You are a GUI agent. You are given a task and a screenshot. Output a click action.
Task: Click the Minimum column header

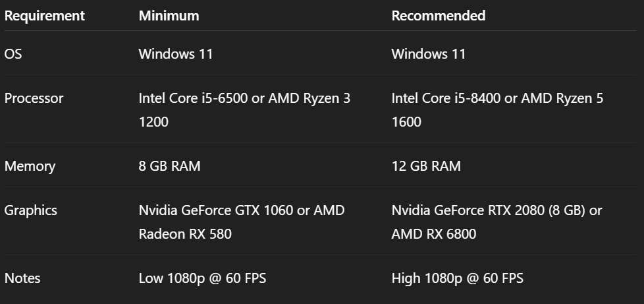(169, 16)
